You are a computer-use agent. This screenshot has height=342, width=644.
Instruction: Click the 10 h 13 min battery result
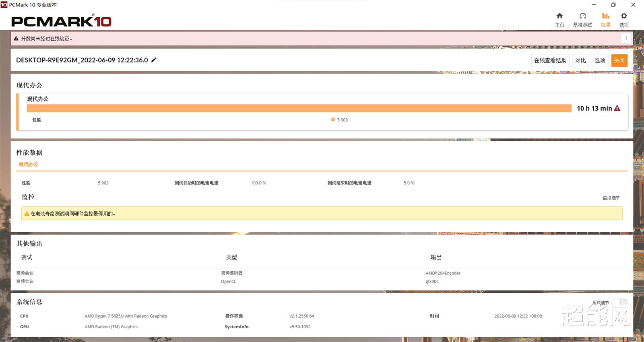coord(594,108)
